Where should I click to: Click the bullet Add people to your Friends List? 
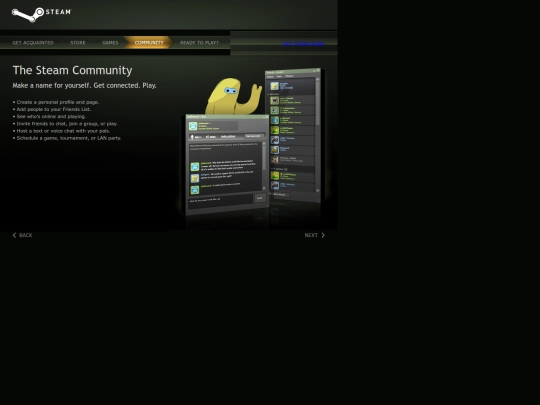tap(52, 109)
